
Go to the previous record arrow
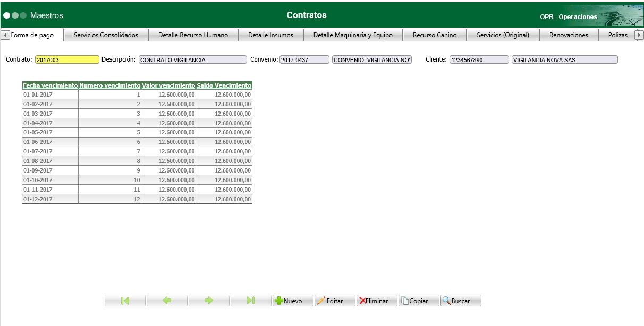[167, 301]
